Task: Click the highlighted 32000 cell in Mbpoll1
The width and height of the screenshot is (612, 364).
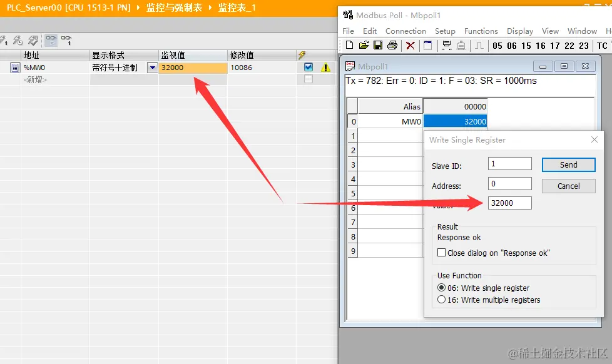Action: 455,121
